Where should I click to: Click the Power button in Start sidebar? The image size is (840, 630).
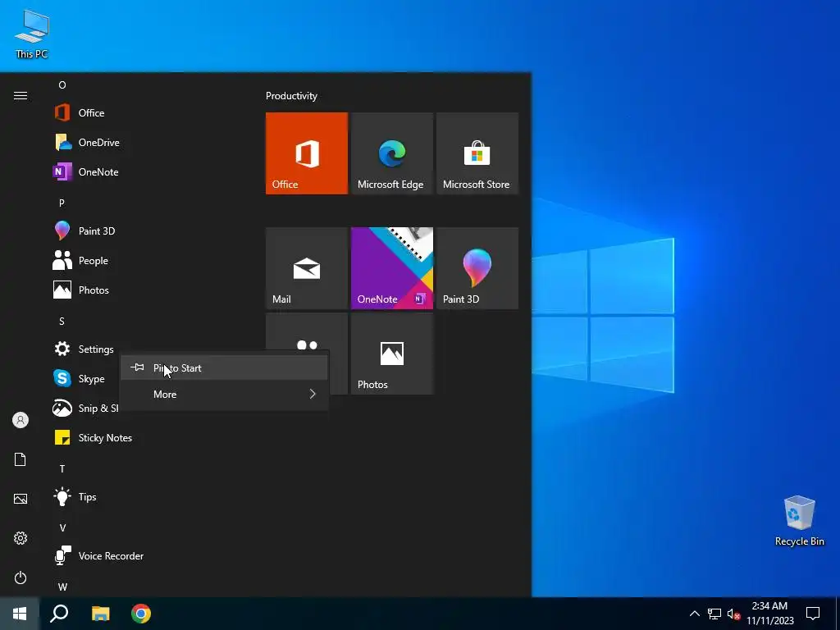pos(21,577)
